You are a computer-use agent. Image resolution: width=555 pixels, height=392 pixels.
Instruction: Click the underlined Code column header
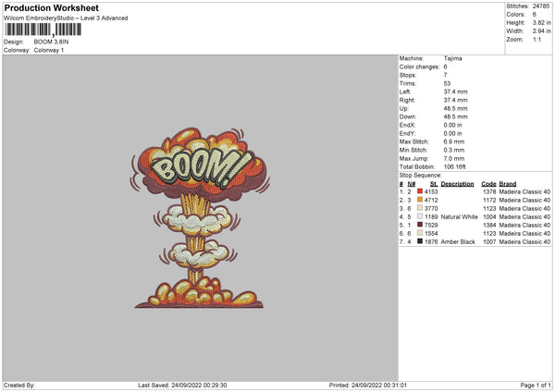488,183
